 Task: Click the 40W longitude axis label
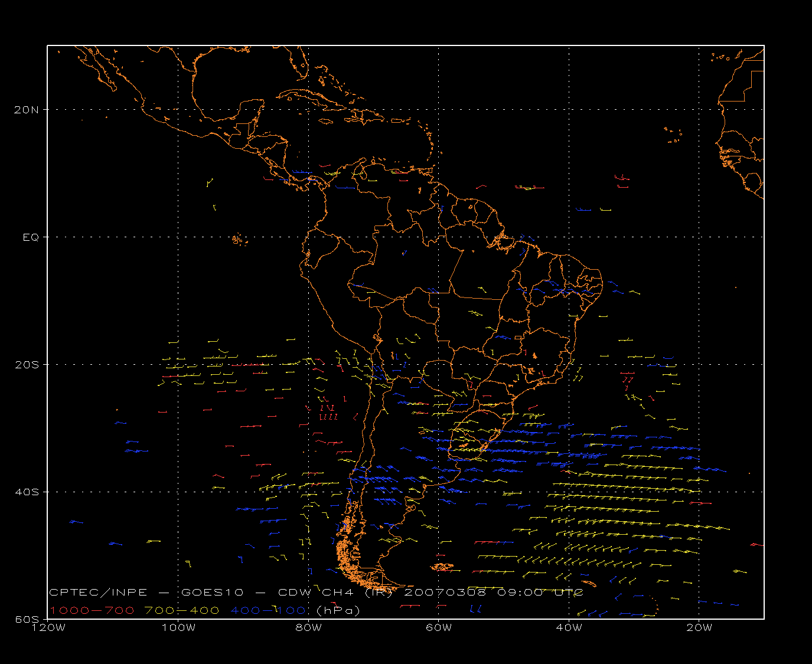coord(569,628)
